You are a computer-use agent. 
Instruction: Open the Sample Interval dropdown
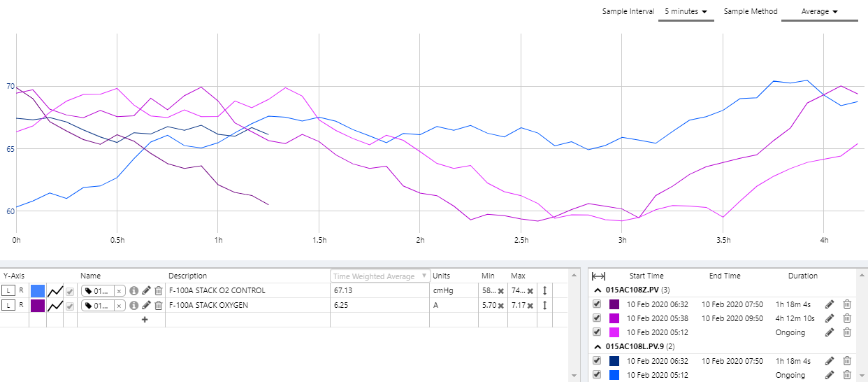tap(686, 12)
